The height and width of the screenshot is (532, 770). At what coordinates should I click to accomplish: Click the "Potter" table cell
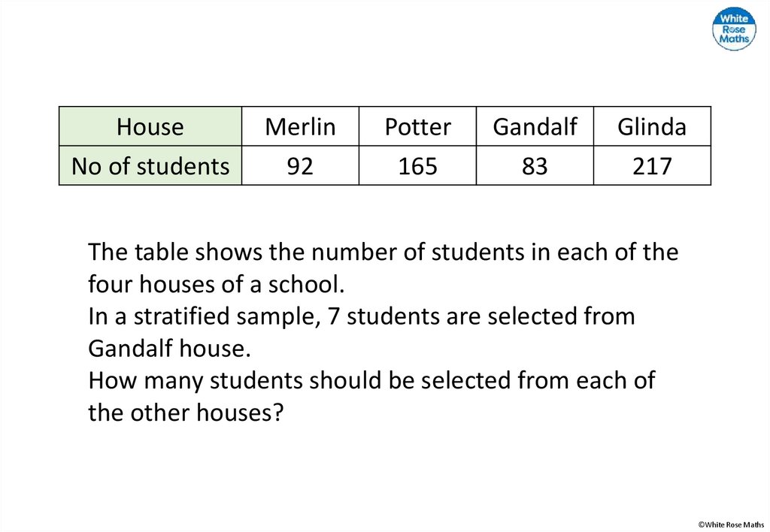(417, 126)
